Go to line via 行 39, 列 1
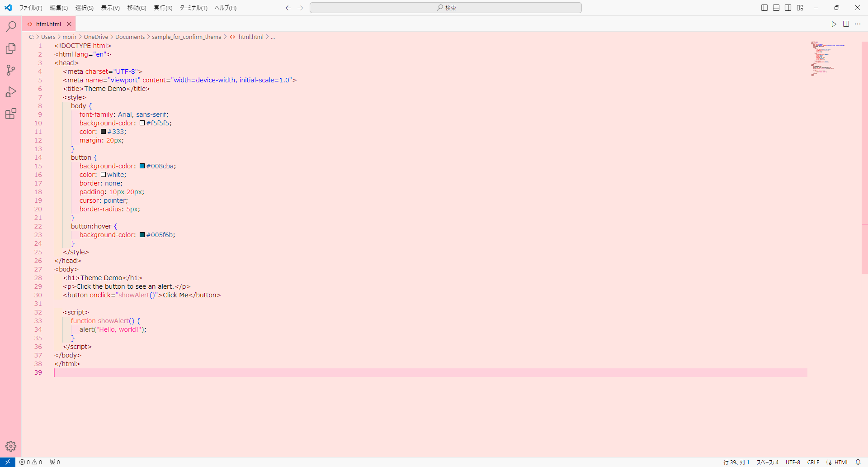Image resolution: width=868 pixels, height=467 pixels. click(736, 462)
